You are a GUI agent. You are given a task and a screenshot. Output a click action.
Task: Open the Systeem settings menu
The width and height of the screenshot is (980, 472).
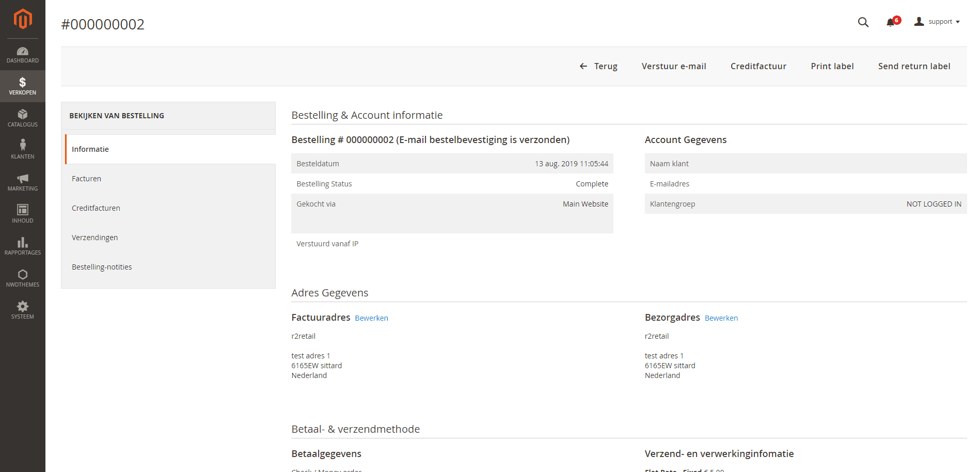(23, 310)
